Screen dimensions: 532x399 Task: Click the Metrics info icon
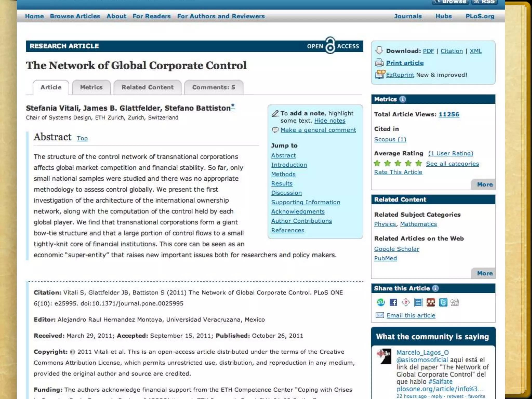[403, 99]
